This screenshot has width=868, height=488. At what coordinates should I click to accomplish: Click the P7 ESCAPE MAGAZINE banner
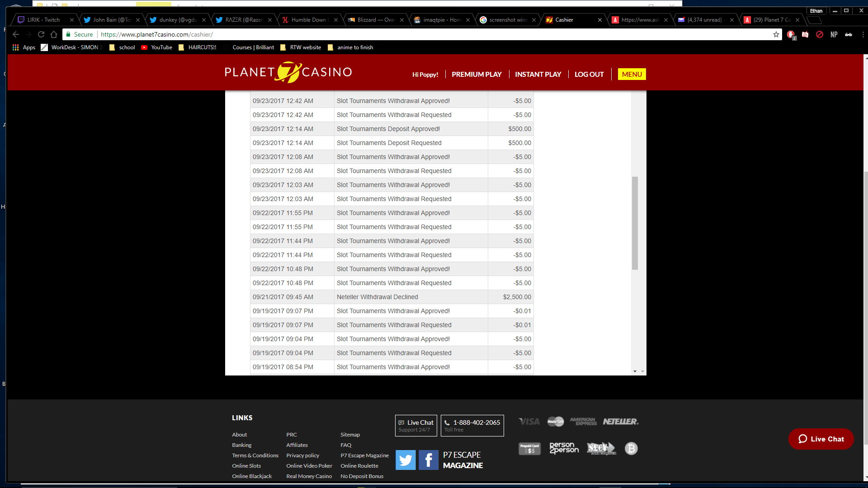pyautogui.click(x=463, y=460)
